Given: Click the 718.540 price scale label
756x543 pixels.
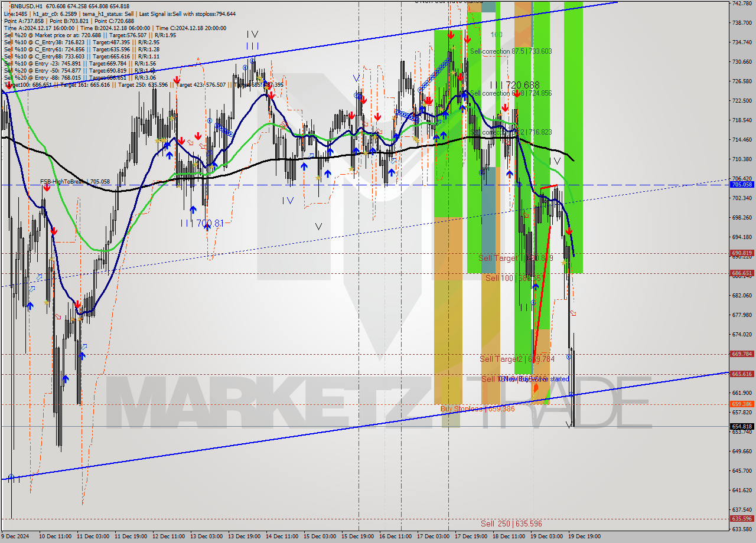Looking at the screenshot, I should pyautogui.click(x=742, y=120).
